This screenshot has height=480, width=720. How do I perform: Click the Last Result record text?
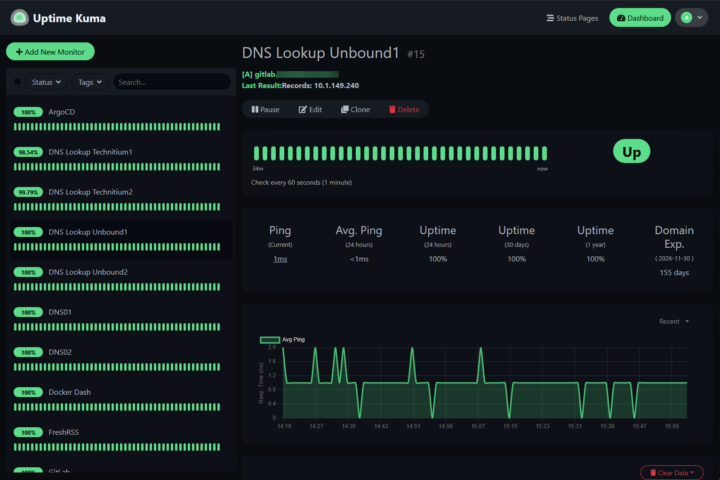point(300,85)
